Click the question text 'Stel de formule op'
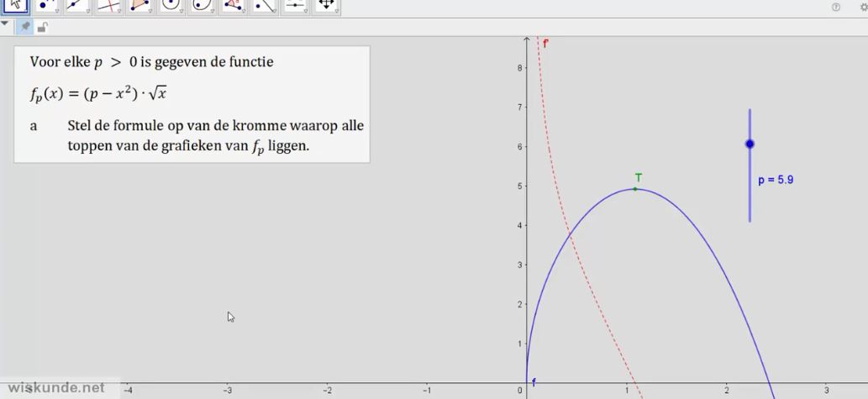Viewport: 868px width, 399px height. click(215, 136)
